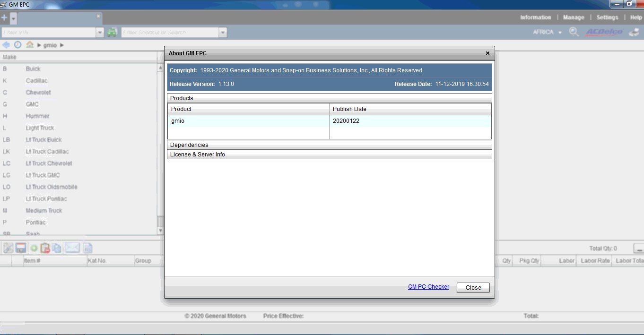Close the About GM EPC dialog with X
The image size is (644, 335).
(x=487, y=53)
